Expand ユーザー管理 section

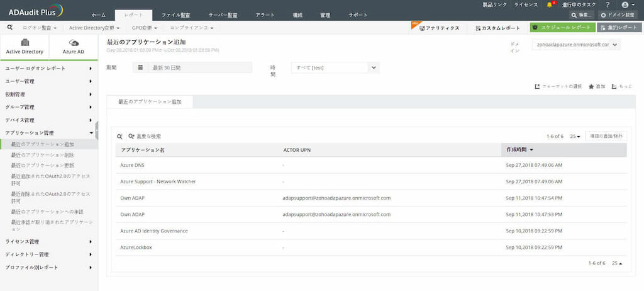click(x=49, y=81)
